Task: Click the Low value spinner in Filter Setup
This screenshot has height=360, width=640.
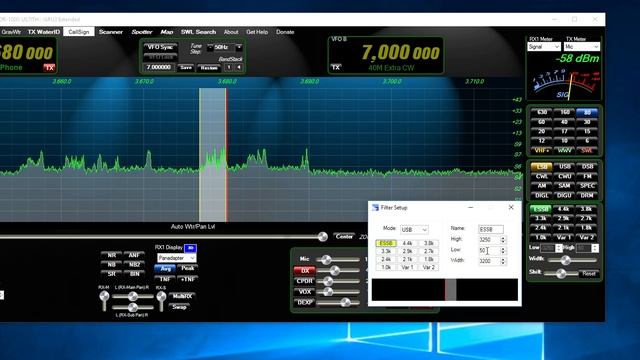Action: pyautogui.click(x=503, y=250)
